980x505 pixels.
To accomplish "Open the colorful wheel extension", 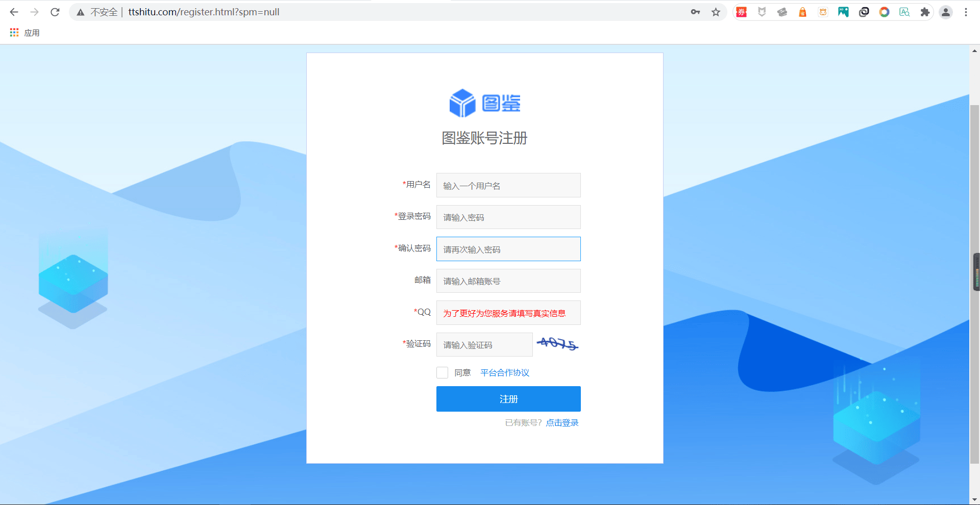I will pos(884,12).
